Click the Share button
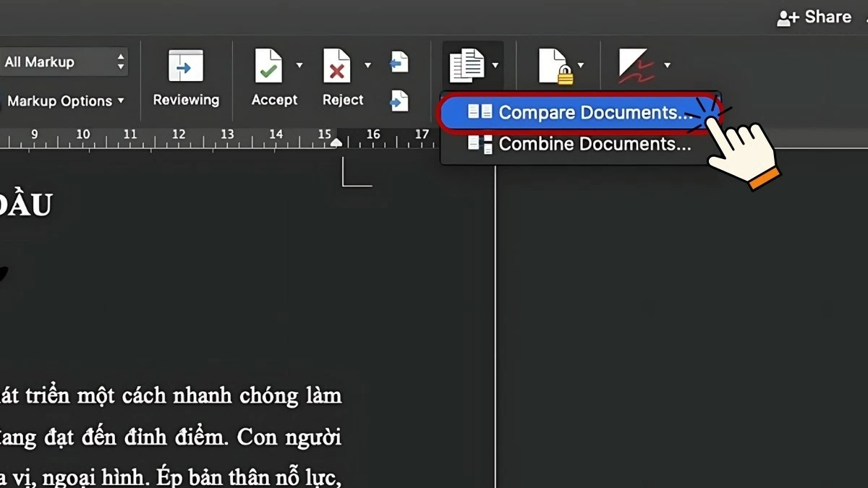Screen dimensions: 868x488 point(814,17)
